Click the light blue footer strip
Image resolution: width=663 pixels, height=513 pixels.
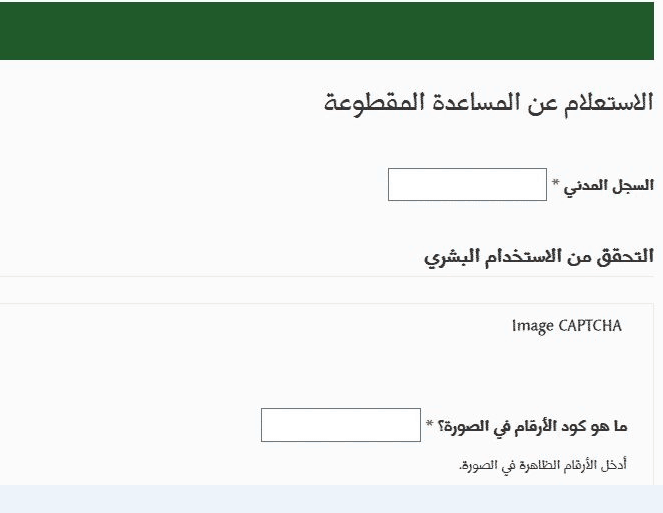click(332, 499)
